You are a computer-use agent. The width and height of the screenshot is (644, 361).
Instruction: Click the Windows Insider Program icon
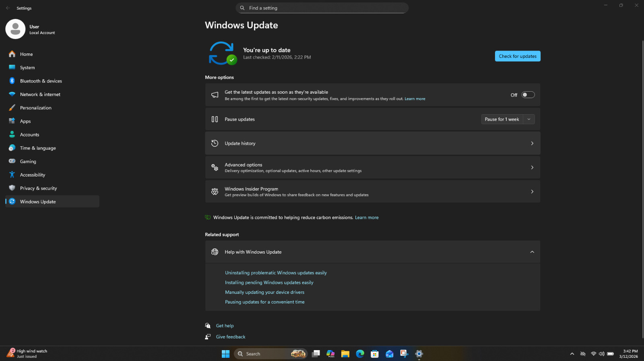coord(215,192)
